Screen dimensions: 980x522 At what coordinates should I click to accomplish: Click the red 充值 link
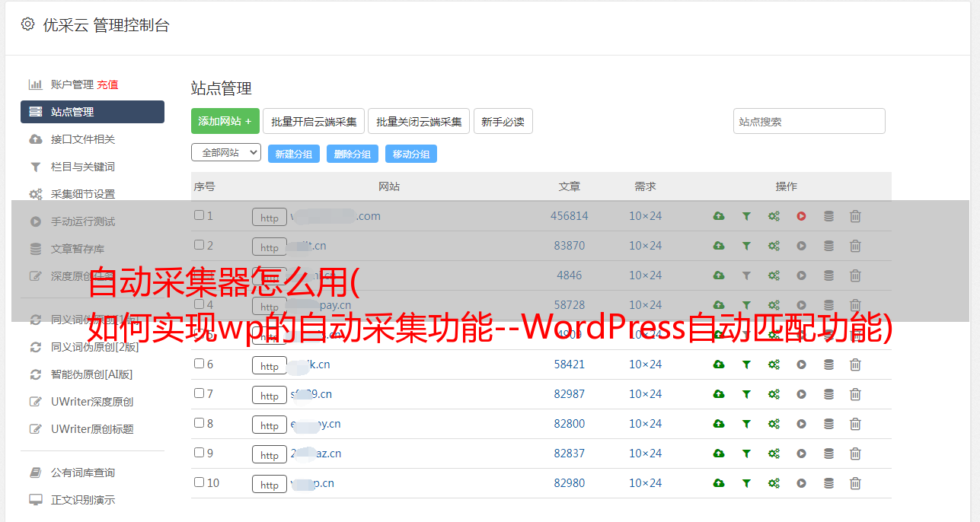coord(107,84)
